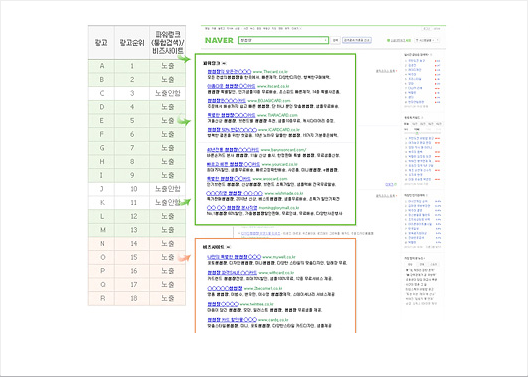Select the 'G' cell in the ad table
The width and height of the screenshot is (528, 377).
(102, 148)
